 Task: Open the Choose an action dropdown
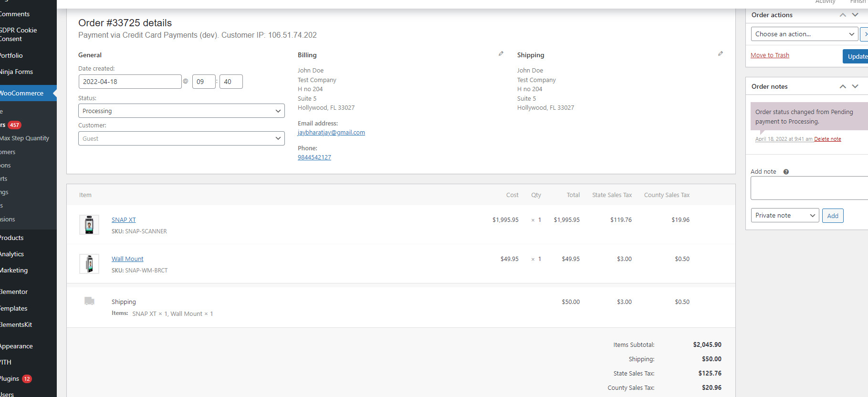coord(805,34)
